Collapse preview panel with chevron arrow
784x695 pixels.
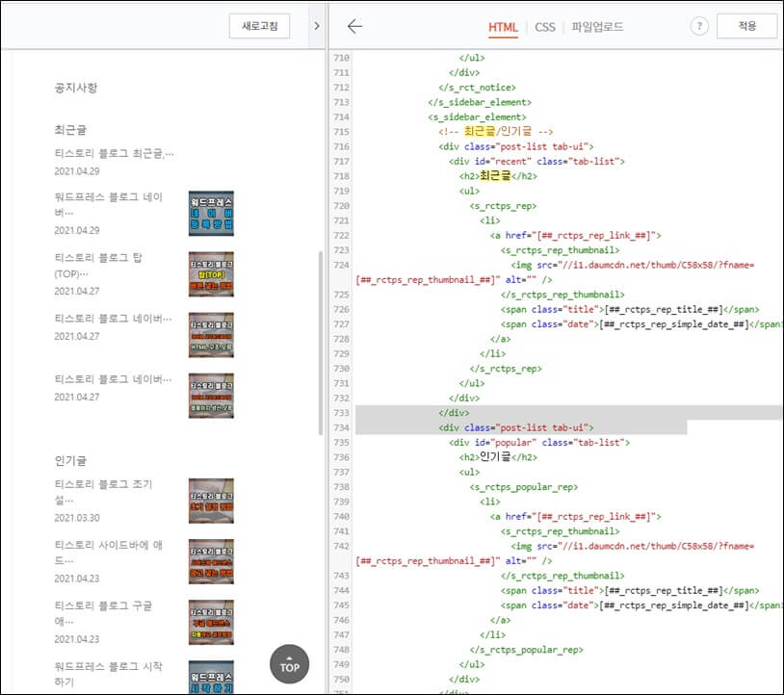(317, 26)
